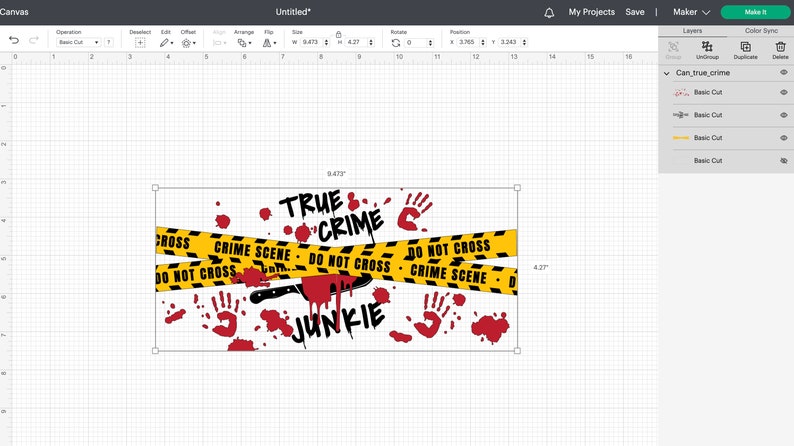
Task: Click the top-right selection handle
Action: (x=517, y=188)
